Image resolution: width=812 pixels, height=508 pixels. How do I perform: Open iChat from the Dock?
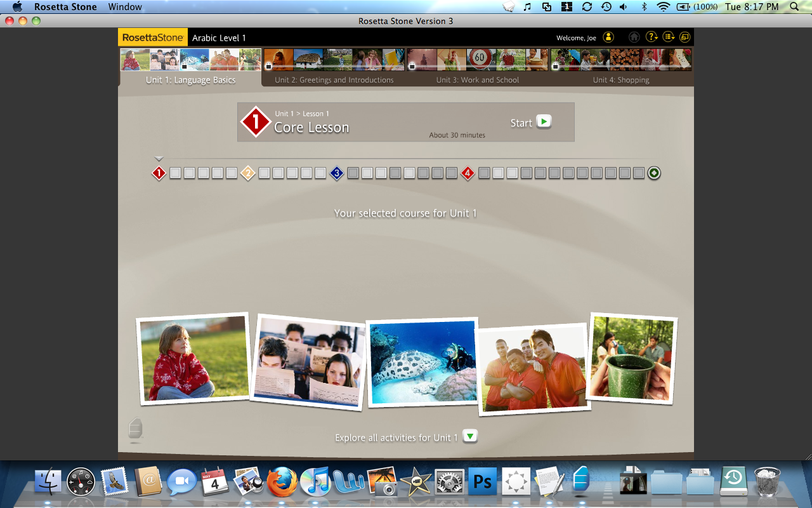point(182,482)
